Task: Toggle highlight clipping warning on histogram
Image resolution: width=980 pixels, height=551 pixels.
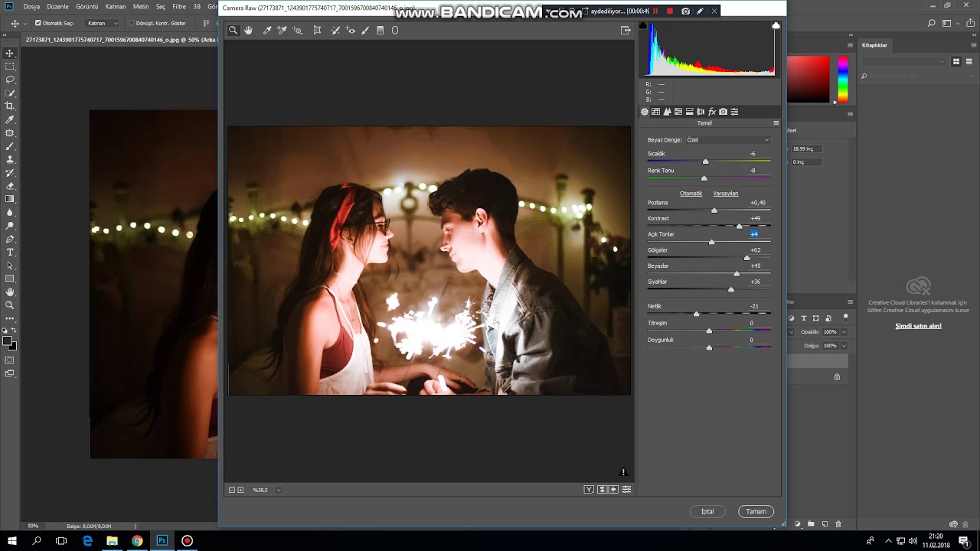Action: 776,26
